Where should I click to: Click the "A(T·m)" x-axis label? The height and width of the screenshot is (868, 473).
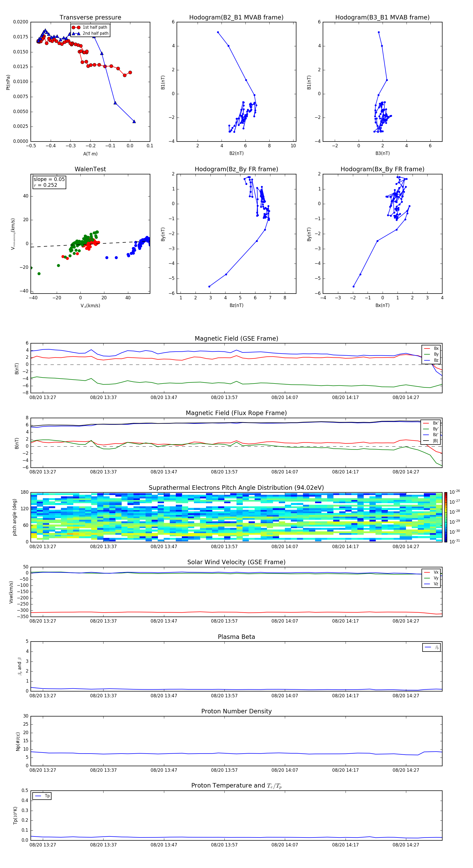(90, 154)
